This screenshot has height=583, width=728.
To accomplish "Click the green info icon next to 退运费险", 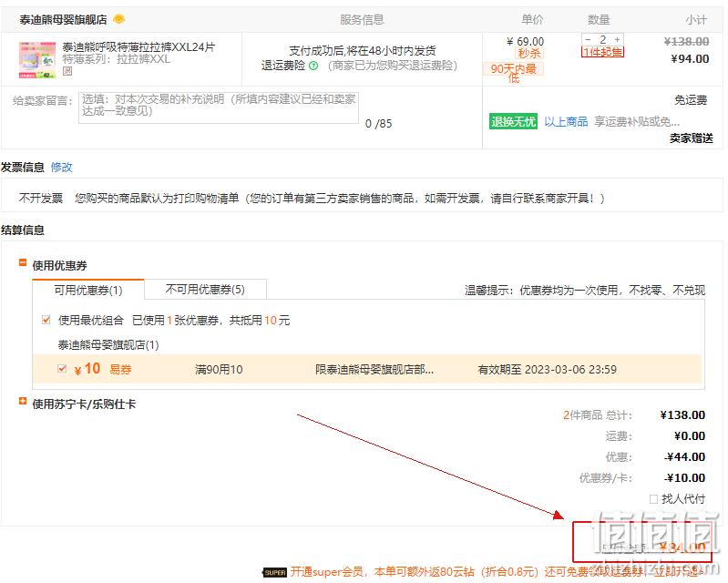I will [x=313, y=66].
